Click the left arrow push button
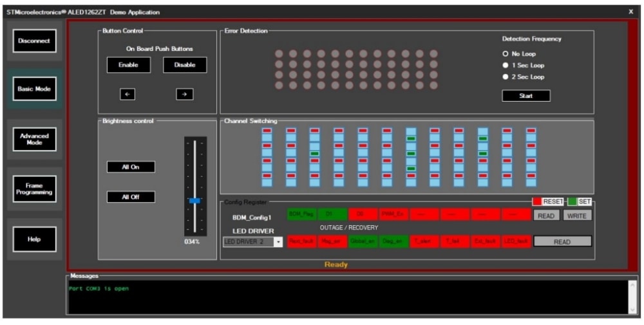Viewport: 644px width, 325px height. [128, 94]
